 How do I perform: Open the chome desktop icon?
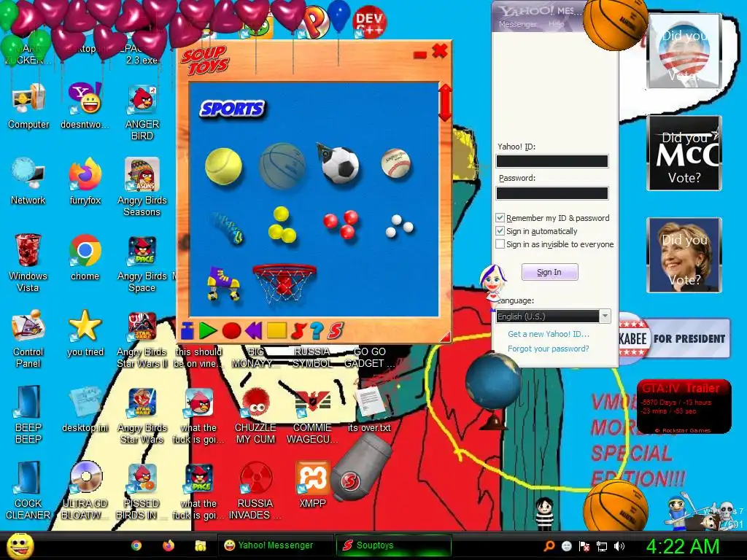(85, 257)
